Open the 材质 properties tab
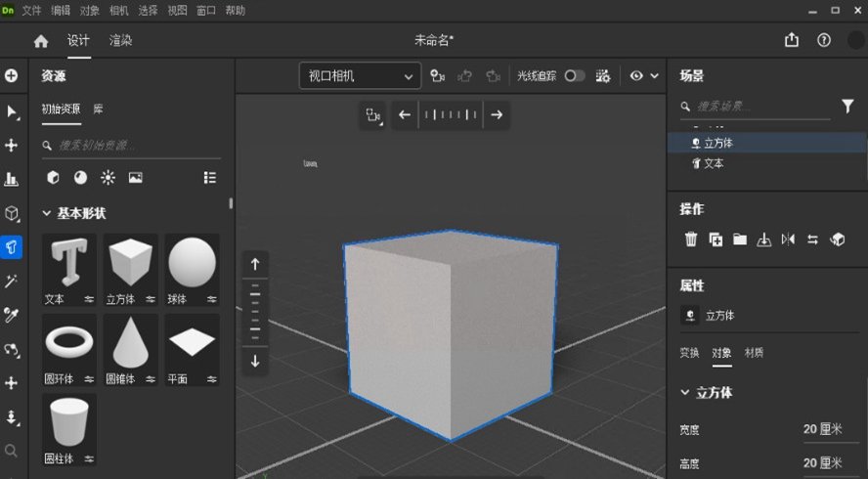The image size is (868, 479). pos(754,353)
